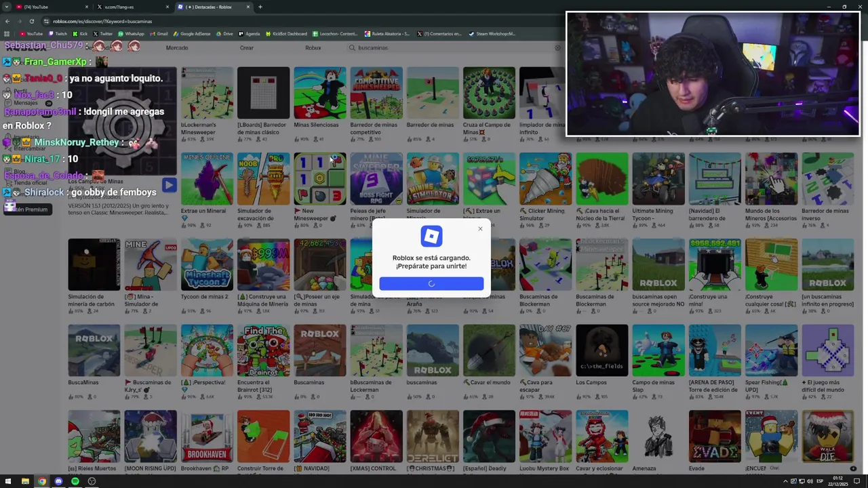Open the Simulación de minería de carbón game
The image size is (868, 488).
[x=94, y=264]
